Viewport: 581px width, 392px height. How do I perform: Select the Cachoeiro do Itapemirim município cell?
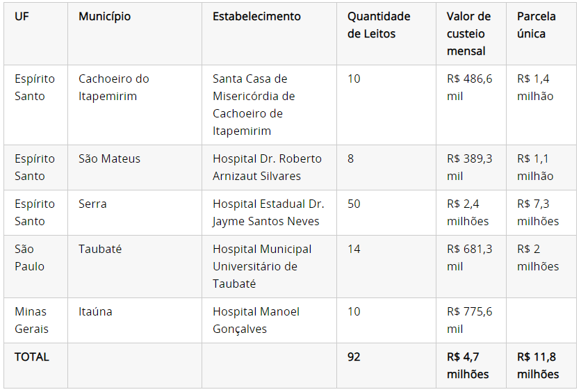pos(113,88)
